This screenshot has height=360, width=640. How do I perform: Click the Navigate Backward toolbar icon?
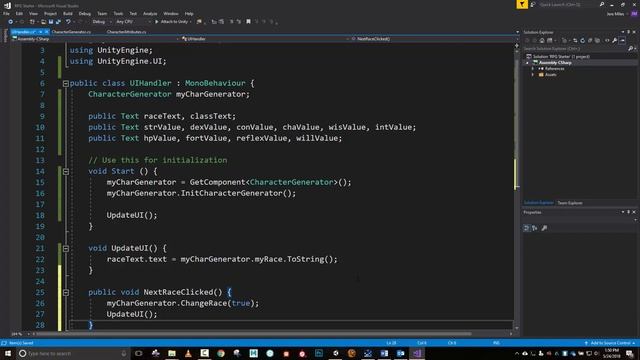point(11,22)
